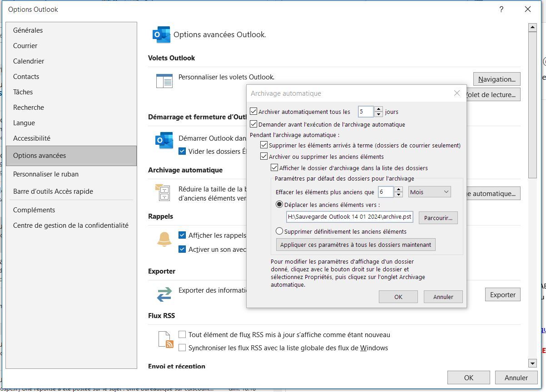Viewport: 546px width, 392px height.
Task: Click OK in Options Outlook window
Action: click(468, 377)
